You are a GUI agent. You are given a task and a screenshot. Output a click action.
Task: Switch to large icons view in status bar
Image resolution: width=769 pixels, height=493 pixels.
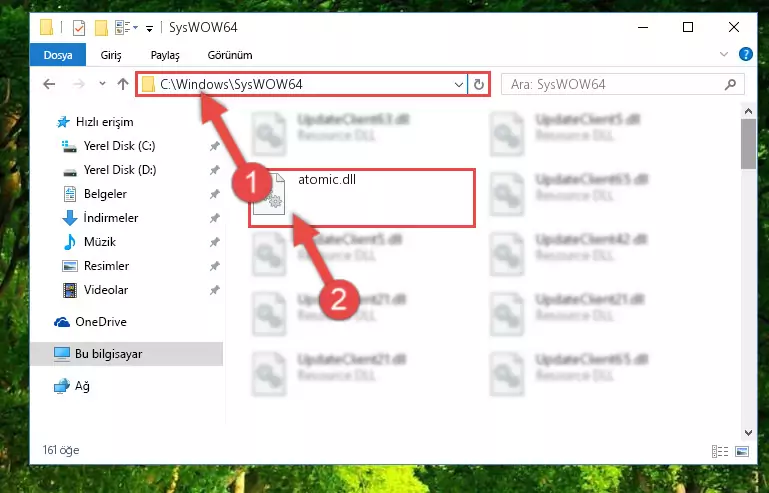pos(742,451)
